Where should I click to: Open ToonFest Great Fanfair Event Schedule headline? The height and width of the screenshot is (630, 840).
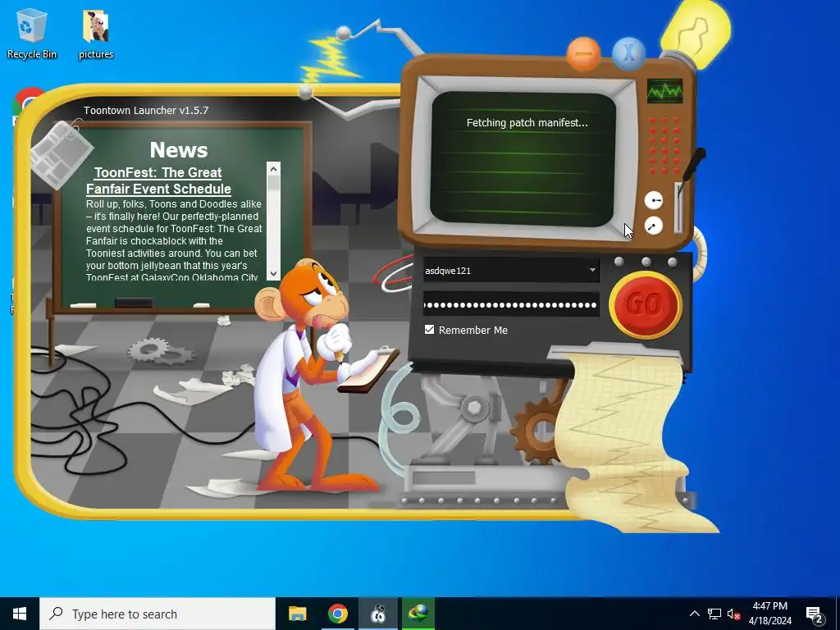[158, 180]
